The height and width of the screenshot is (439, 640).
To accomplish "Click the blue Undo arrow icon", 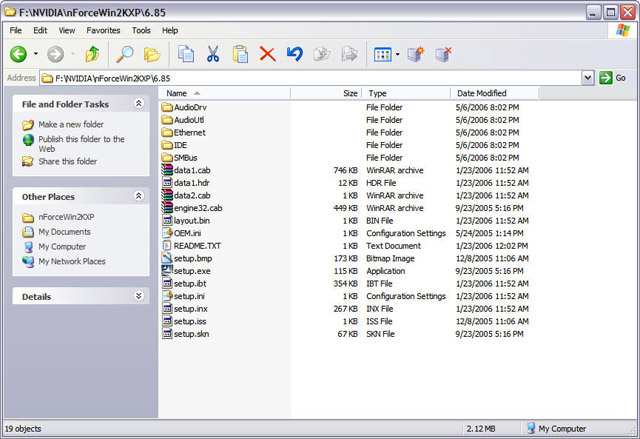I will 294,54.
